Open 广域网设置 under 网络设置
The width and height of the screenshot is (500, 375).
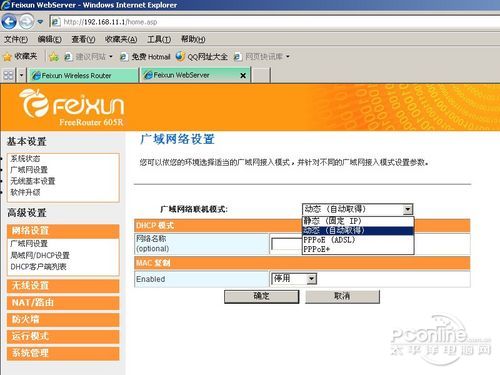tap(29, 244)
